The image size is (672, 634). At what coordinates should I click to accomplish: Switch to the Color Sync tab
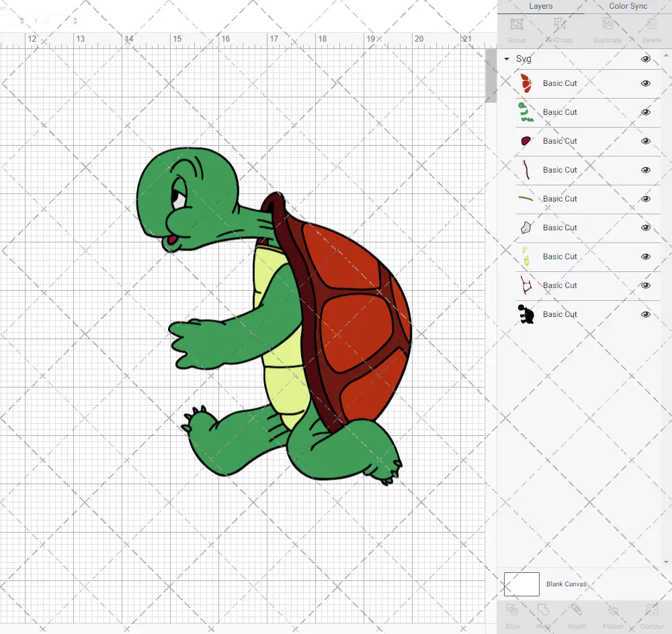[x=628, y=7]
